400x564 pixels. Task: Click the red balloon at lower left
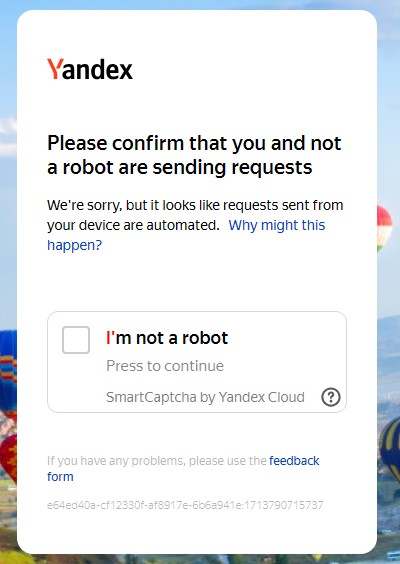tap(8, 457)
